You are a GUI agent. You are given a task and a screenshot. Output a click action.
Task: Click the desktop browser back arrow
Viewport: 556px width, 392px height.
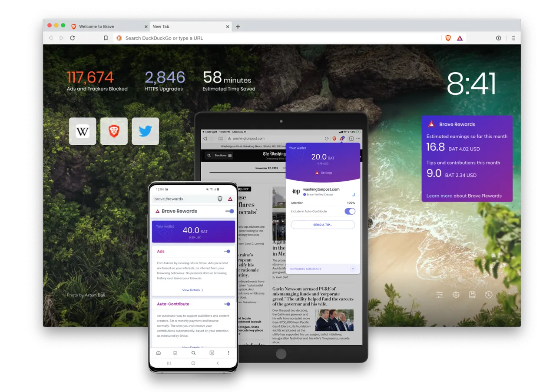point(51,38)
